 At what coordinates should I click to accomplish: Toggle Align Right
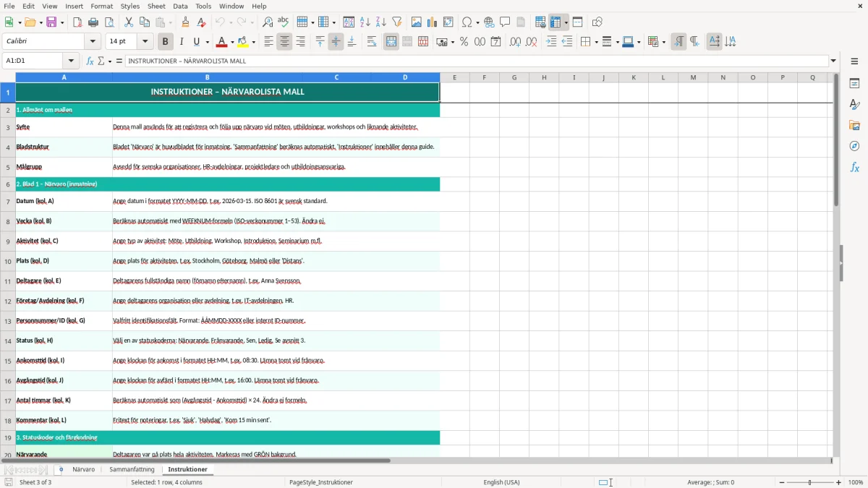[300, 42]
